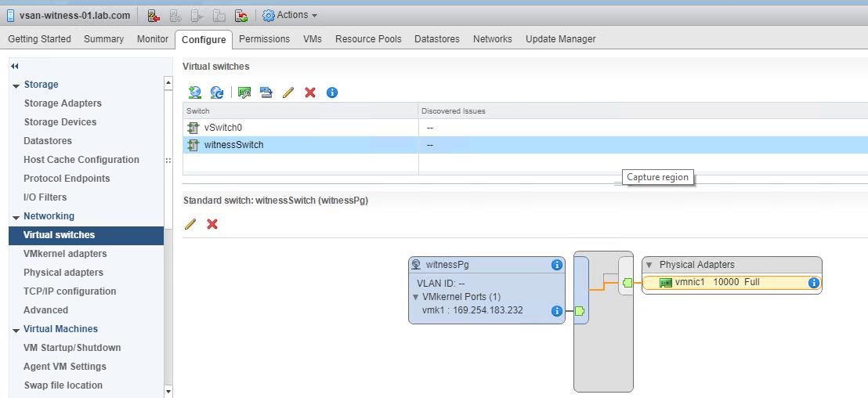The height and width of the screenshot is (398, 868).
Task: Click the Actions gear icon
Action: point(269,16)
